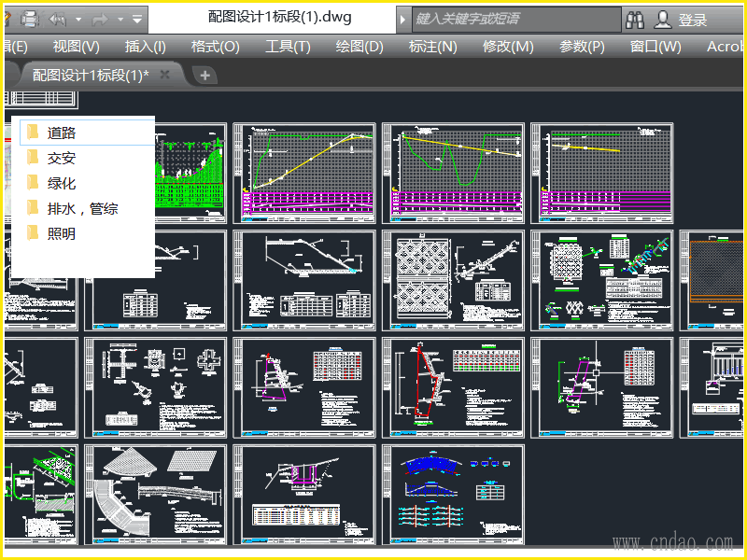Viewport: 747px width, 560px height.
Task: Select sheet with magenta wall section
Action: 304,387
